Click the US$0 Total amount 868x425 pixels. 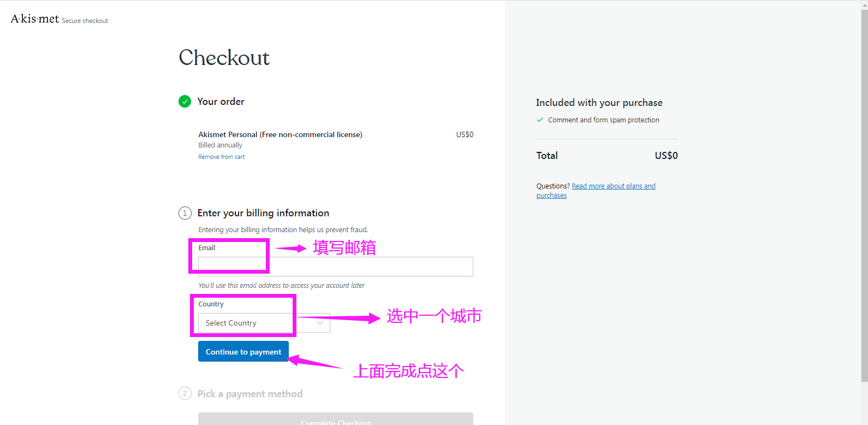tap(666, 156)
